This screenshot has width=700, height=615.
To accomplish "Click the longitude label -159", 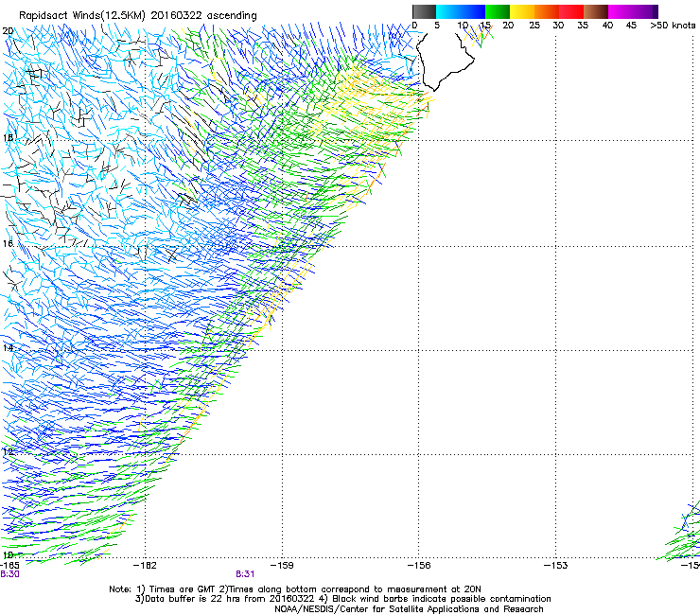I will tap(282, 566).
